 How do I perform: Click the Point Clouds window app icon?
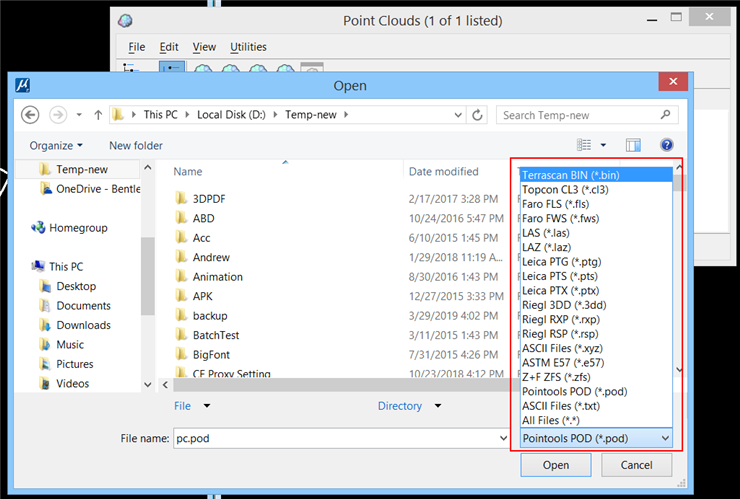tap(125, 20)
